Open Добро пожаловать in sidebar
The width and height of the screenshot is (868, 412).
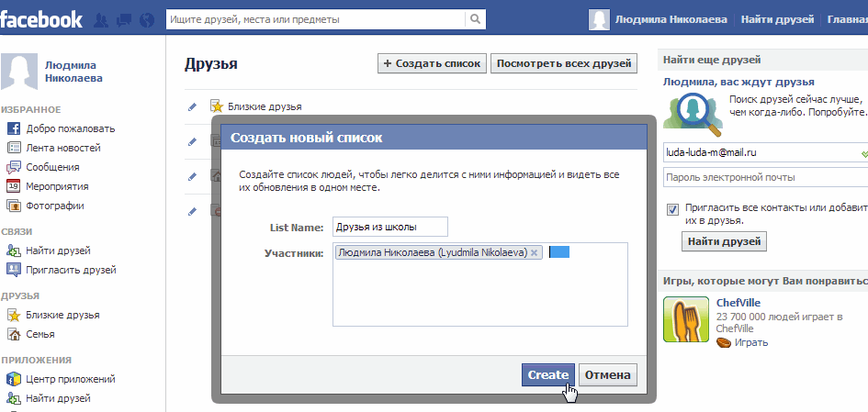pyautogui.click(x=71, y=128)
